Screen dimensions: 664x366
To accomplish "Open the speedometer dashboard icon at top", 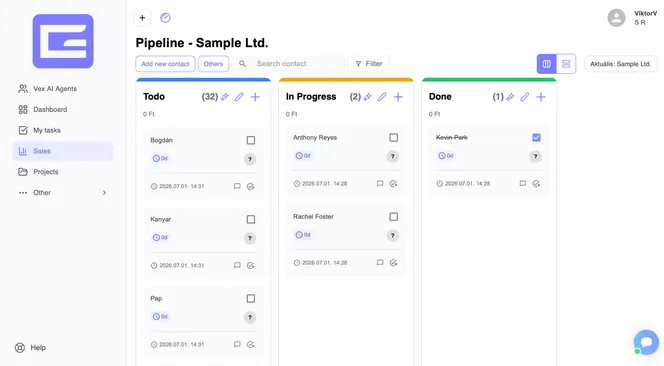I will coord(165,18).
